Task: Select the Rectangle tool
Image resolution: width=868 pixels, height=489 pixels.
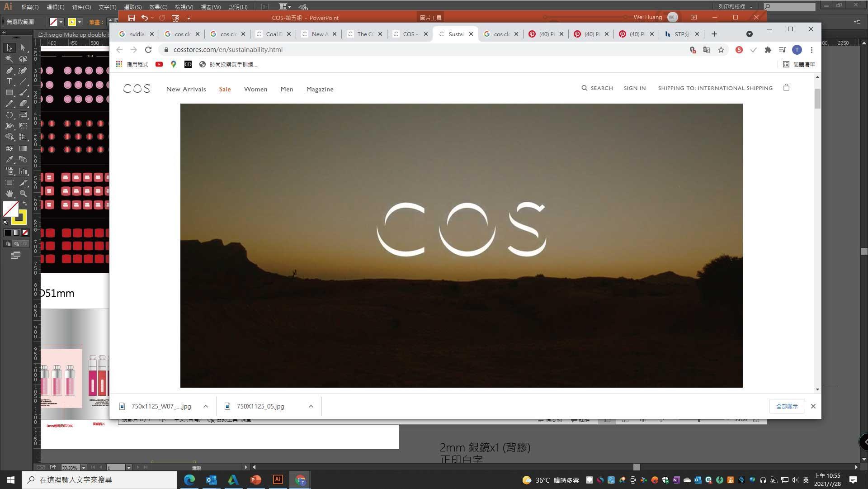Action: point(9,92)
